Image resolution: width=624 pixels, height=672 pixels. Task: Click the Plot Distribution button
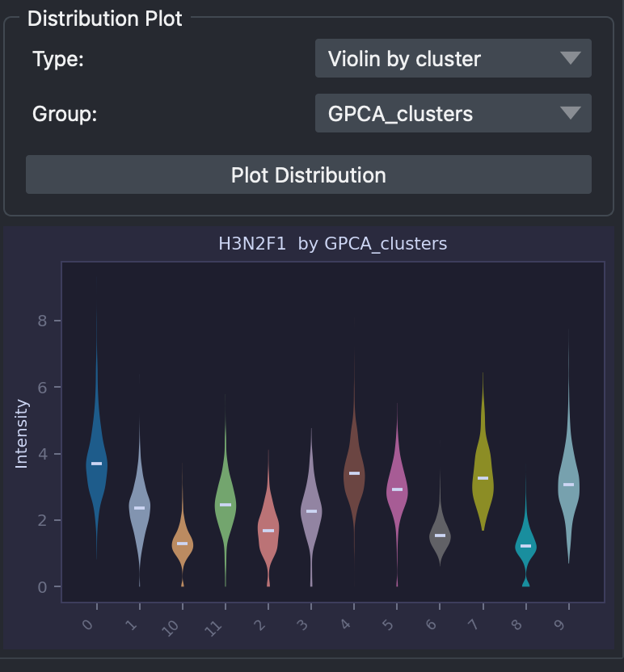(x=308, y=174)
